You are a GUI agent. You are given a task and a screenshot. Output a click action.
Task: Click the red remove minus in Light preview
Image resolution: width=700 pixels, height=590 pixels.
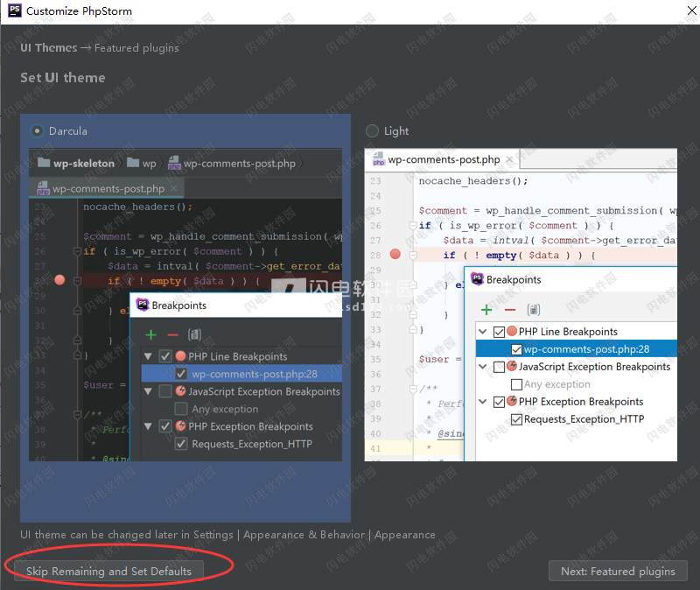510,310
